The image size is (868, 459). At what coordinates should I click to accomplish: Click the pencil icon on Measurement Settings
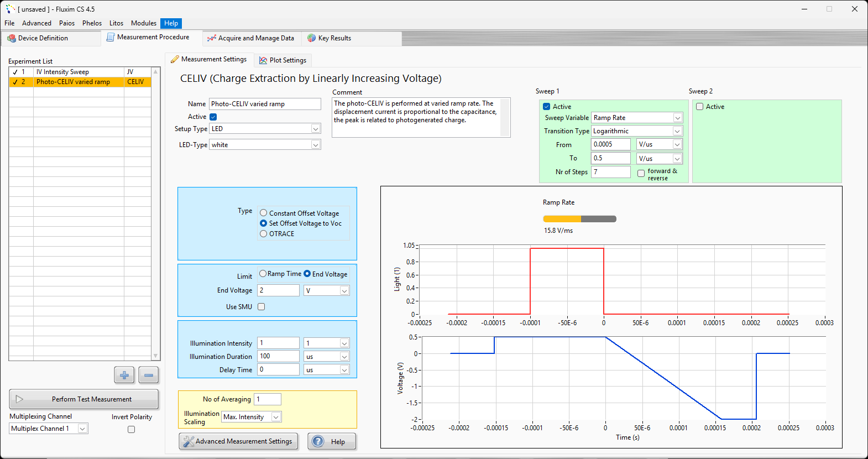[175, 59]
